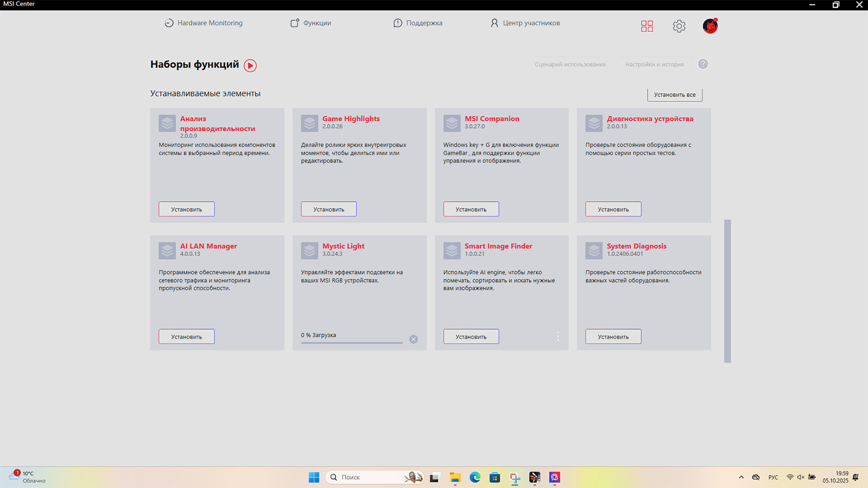
Task: Click the AI LAN Manager package icon
Action: pos(167,251)
